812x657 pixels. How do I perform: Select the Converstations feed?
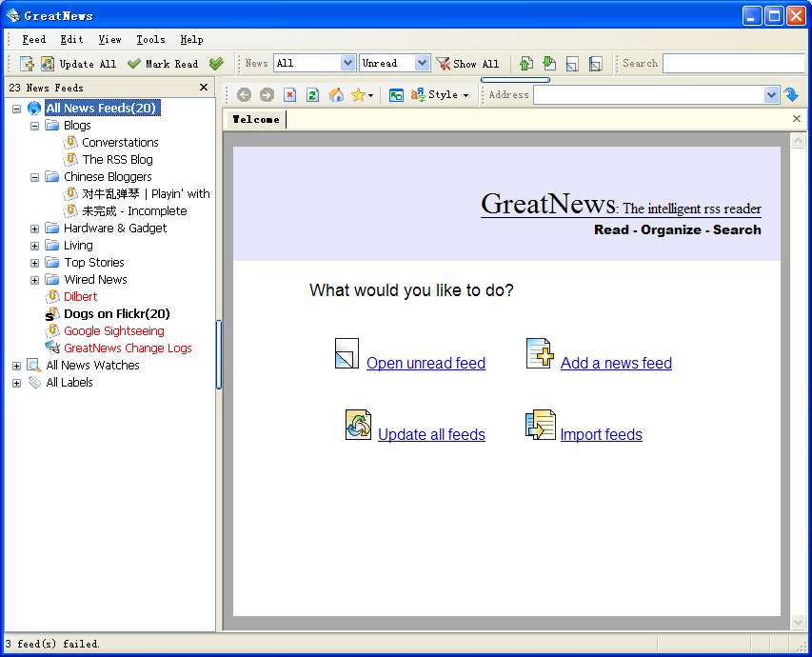pyautogui.click(x=120, y=142)
